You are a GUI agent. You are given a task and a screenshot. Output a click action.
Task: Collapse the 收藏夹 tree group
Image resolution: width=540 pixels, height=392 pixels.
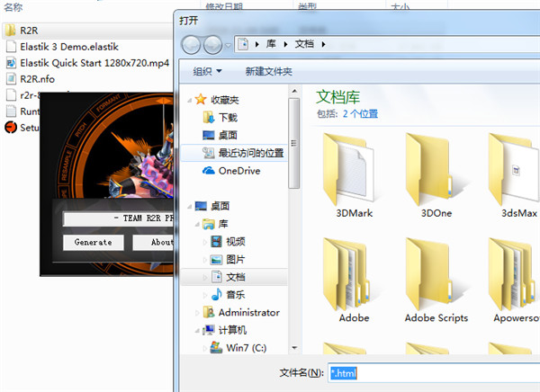pyautogui.click(x=189, y=100)
